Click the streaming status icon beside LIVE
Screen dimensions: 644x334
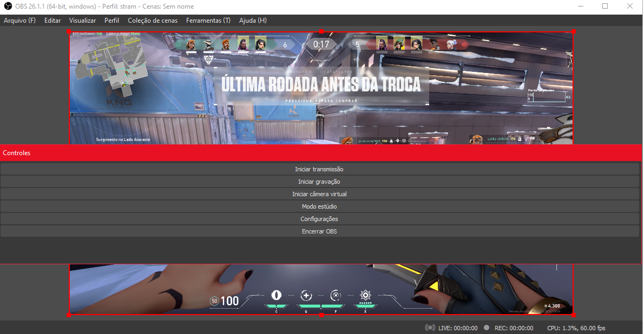tap(430, 328)
